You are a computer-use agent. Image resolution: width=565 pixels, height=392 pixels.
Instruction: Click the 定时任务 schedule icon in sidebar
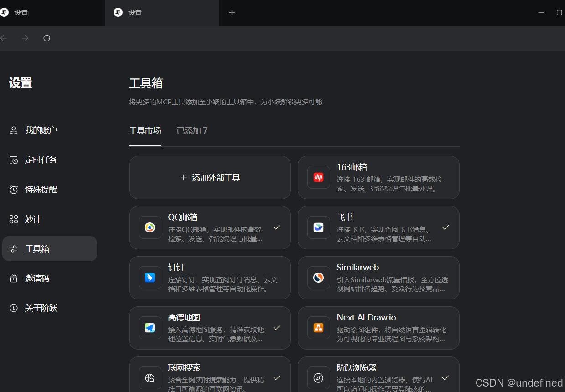[x=14, y=160]
